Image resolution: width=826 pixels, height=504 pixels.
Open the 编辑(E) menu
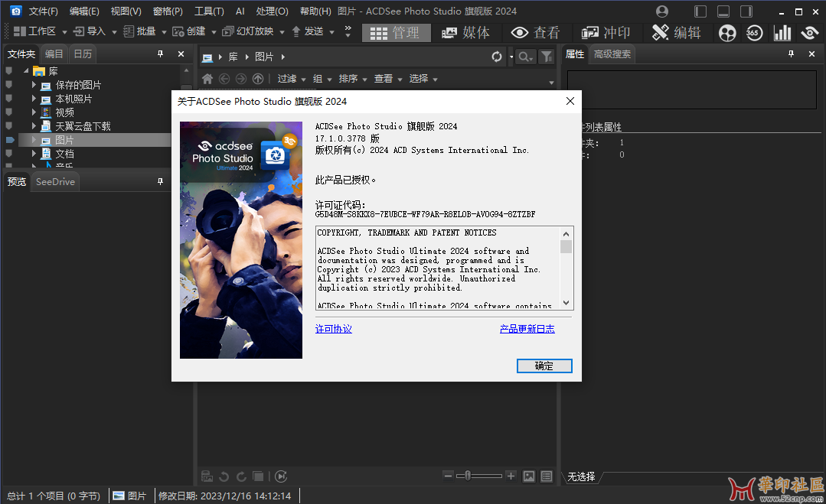point(84,11)
